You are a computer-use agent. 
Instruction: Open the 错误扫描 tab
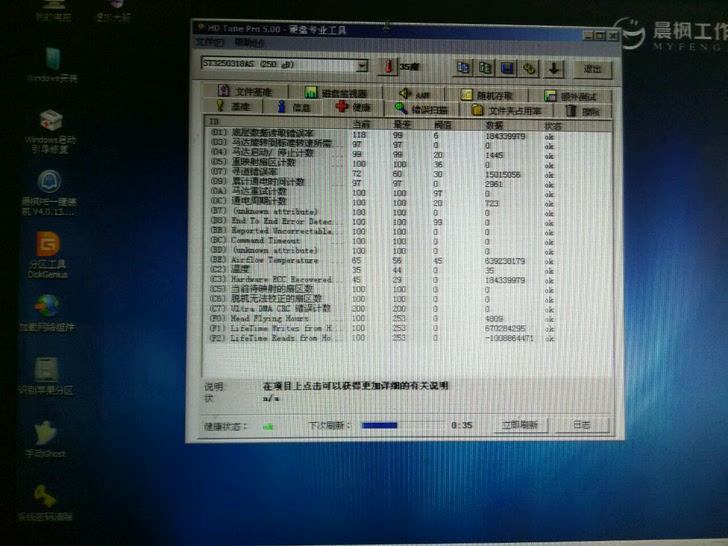coord(421,109)
